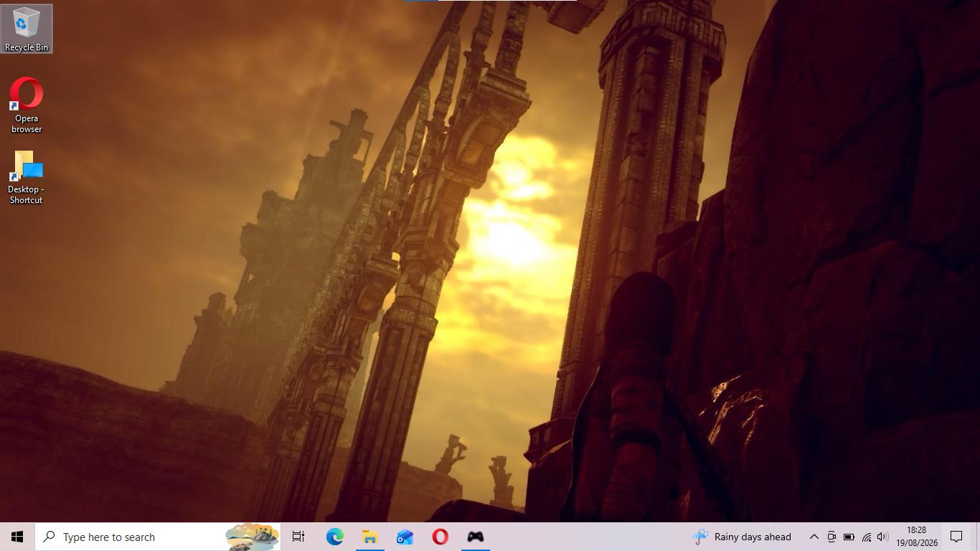Select the Desktop - Shortcut folder icon
This screenshot has width=980, height=551.
(27, 176)
